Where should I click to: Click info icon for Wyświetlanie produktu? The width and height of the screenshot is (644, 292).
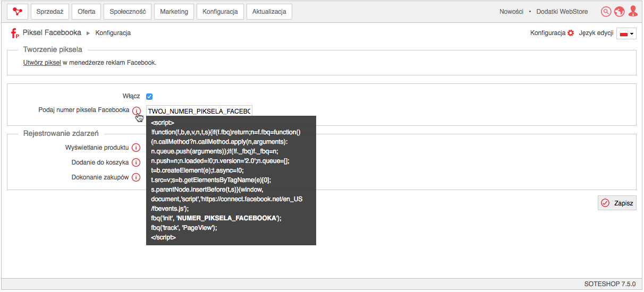(136, 148)
